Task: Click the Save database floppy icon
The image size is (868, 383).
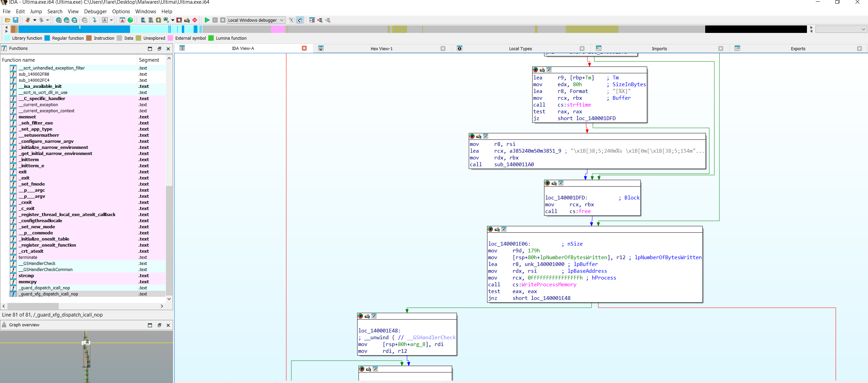Action: pyautogui.click(x=16, y=20)
